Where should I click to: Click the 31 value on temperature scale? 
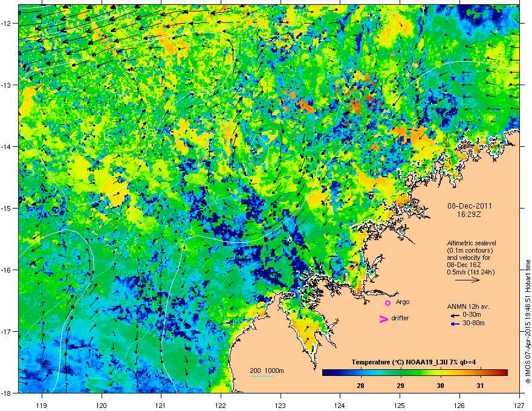[480, 386]
